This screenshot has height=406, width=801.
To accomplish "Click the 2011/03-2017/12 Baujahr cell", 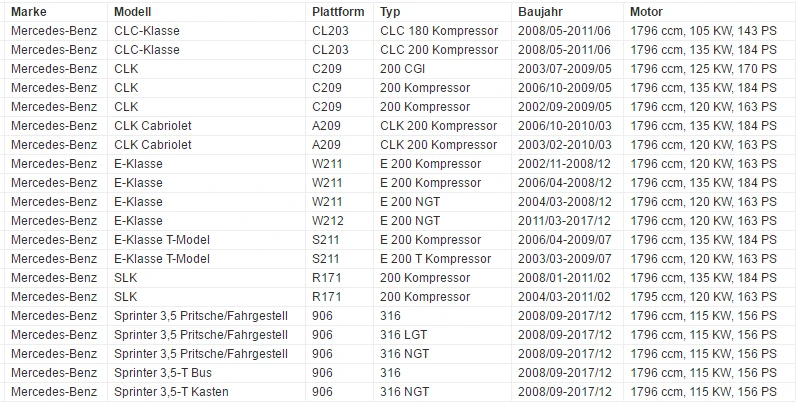I will (x=567, y=221).
